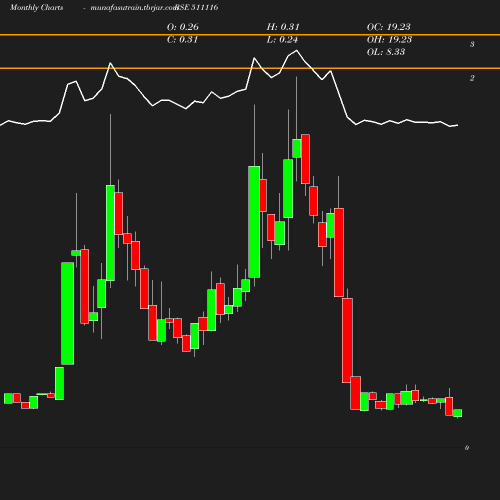Click the 'C: 0.31' close value

click(182, 39)
